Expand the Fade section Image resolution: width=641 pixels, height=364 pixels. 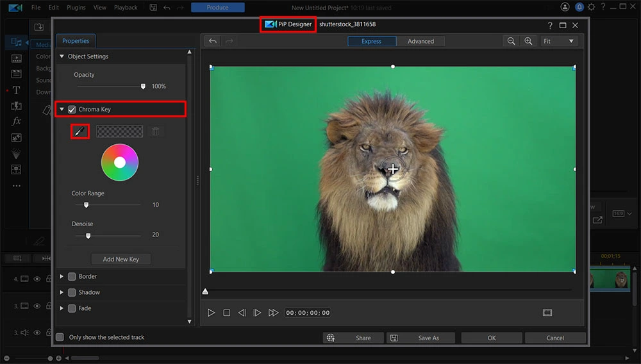(x=62, y=308)
